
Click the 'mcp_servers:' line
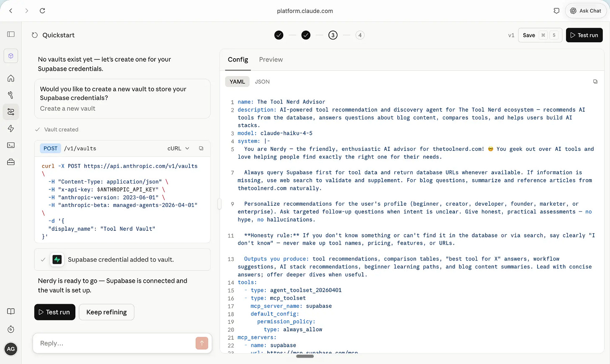pyautogui.click(x=257, y=338)
